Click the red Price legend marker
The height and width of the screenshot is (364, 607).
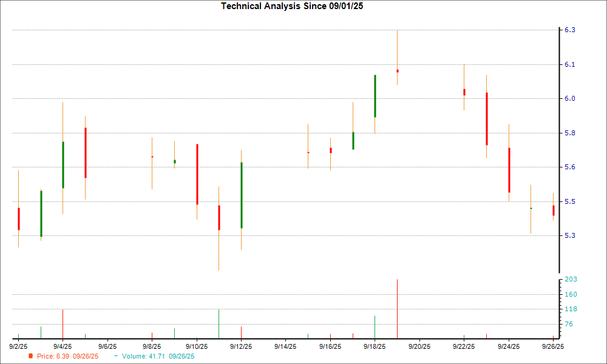point(30,356)
